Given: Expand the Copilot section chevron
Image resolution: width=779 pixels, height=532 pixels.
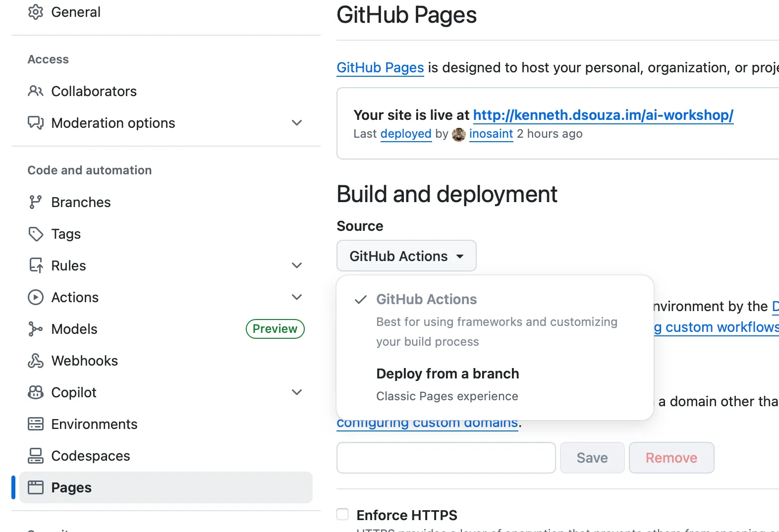Looking at the screenshot, I should coord(297,392).
